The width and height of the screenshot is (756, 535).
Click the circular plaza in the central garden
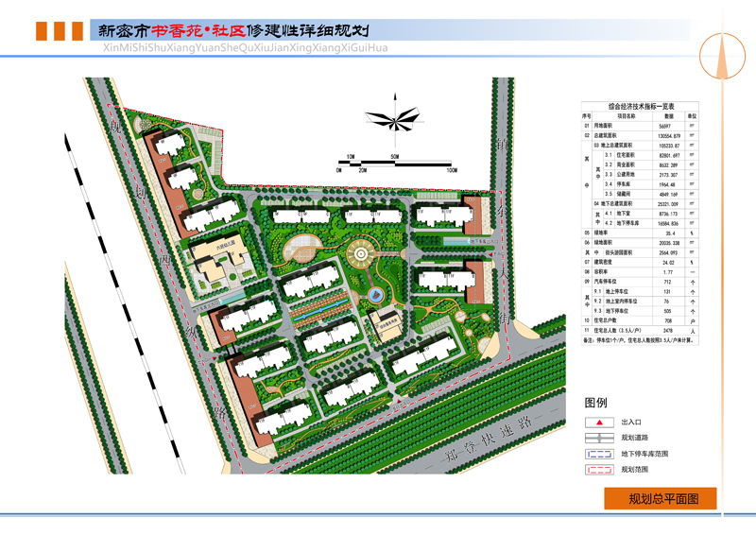(360, 253)
